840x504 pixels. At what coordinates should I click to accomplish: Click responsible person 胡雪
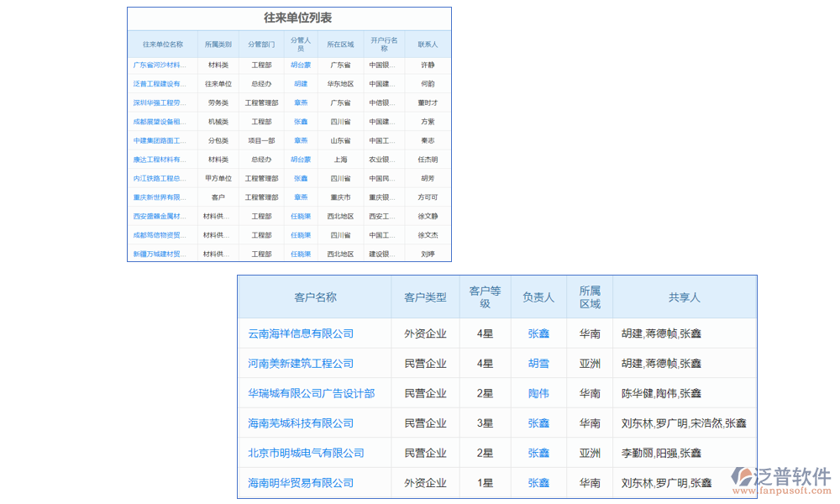coord(538,363)
